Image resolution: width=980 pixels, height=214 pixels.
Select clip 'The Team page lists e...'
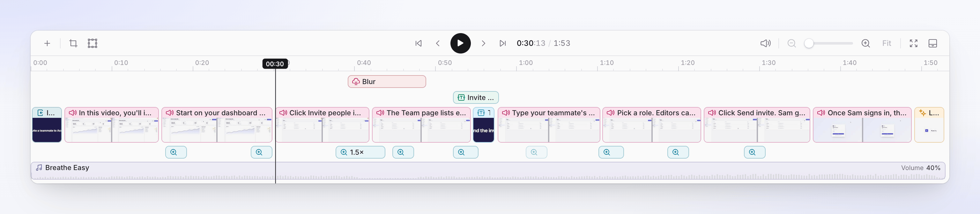pos(421,125)
